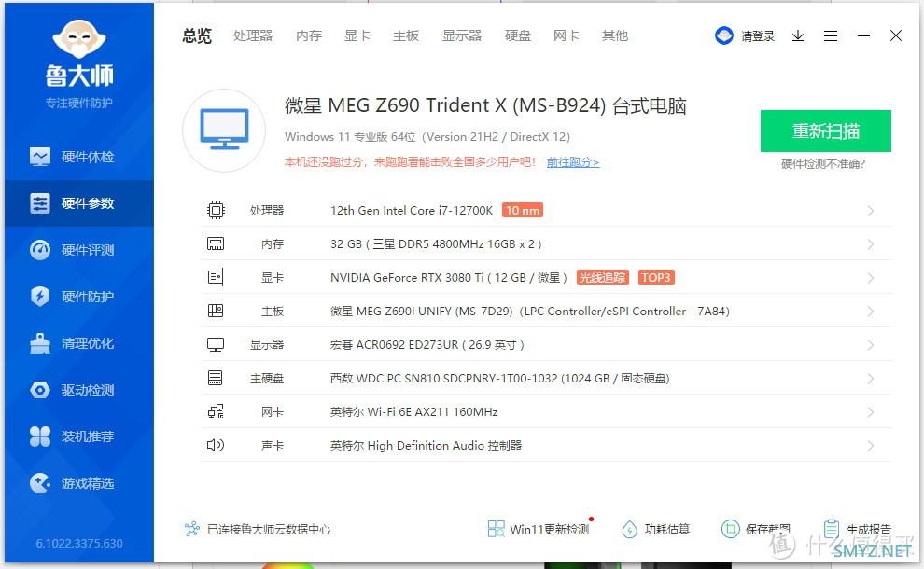Click the 清理优化 broom icon
The height and width of the screenshot is (569, 924).
40,343
